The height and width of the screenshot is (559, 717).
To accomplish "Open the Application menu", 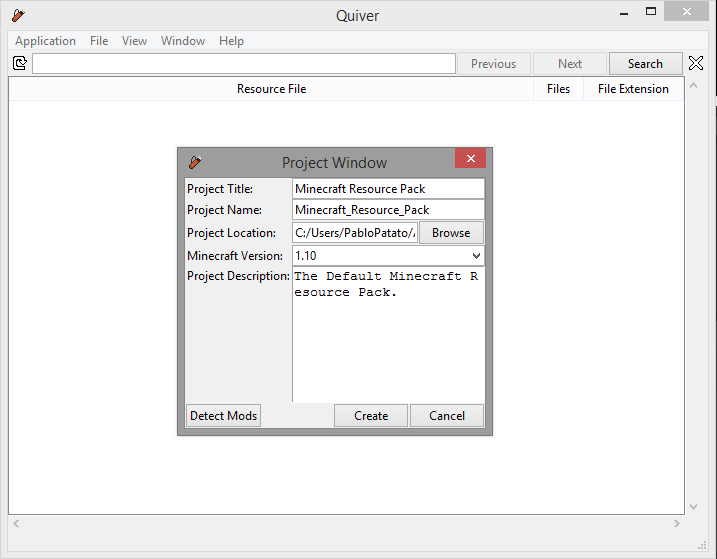I will pos(45,41).
